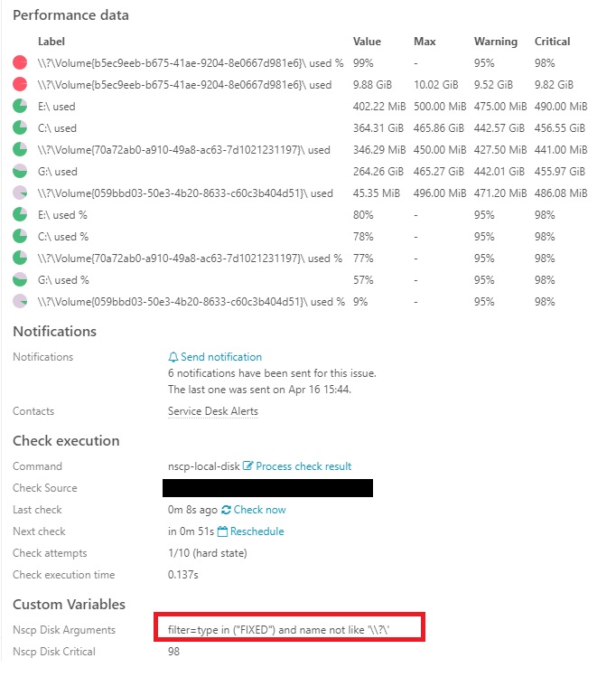Click the Warning column header
616x677 pixels.
tap(496, 42)
